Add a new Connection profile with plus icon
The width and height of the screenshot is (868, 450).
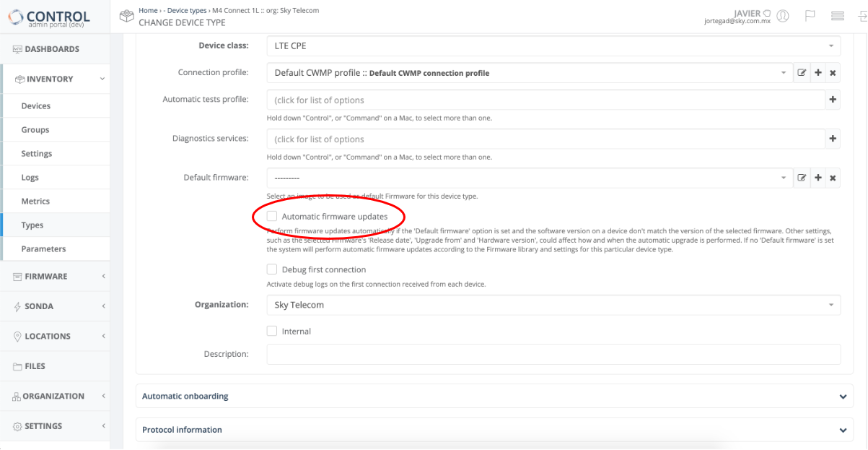point(817,73)
